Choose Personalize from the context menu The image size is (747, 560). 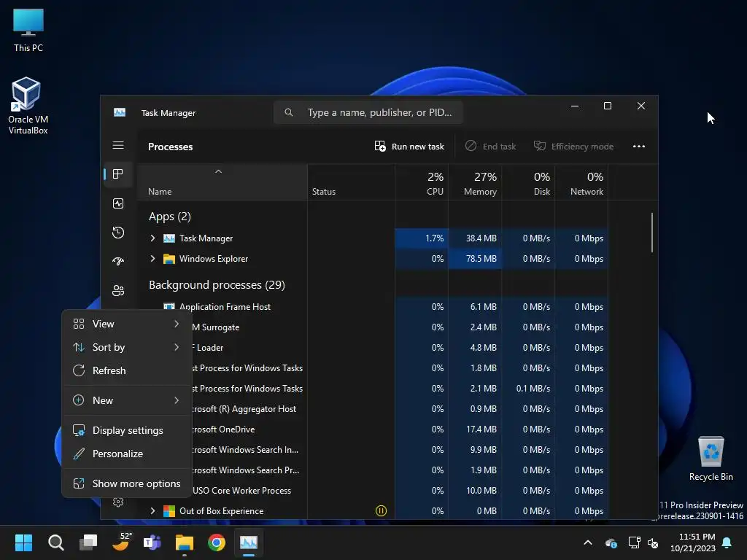pyautogui.click(x=127, y=454)
